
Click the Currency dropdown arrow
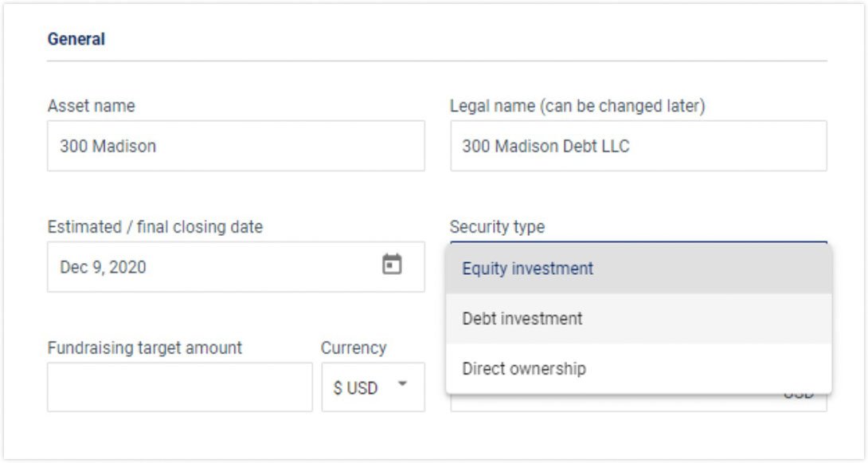coord(402,385)
